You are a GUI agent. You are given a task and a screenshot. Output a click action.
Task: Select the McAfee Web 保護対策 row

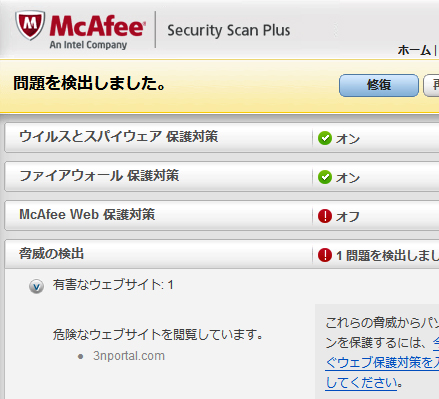point(221,216)
